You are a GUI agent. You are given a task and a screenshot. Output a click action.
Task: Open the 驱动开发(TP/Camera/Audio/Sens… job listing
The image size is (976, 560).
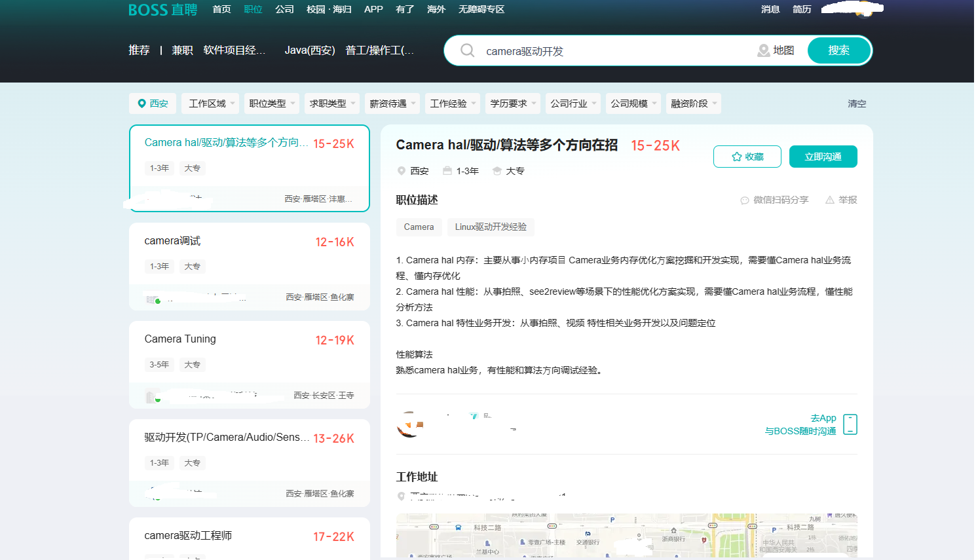[x=250, y=463]
